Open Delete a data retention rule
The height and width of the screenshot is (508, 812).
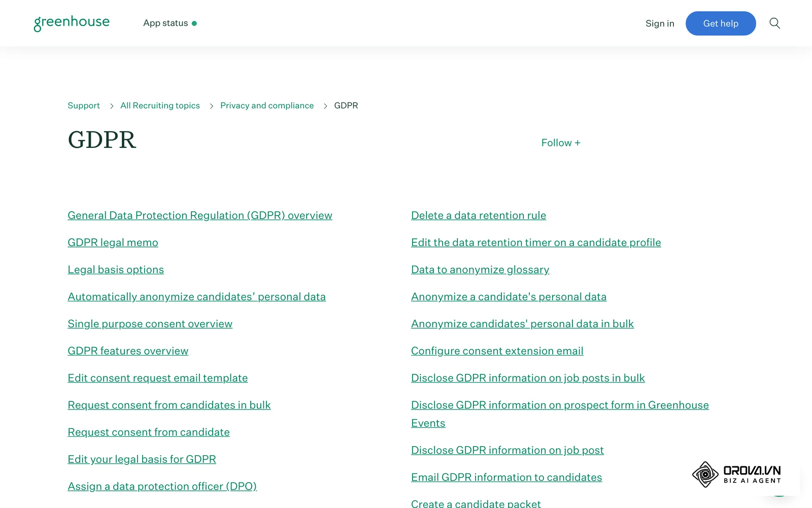point(479,215)
